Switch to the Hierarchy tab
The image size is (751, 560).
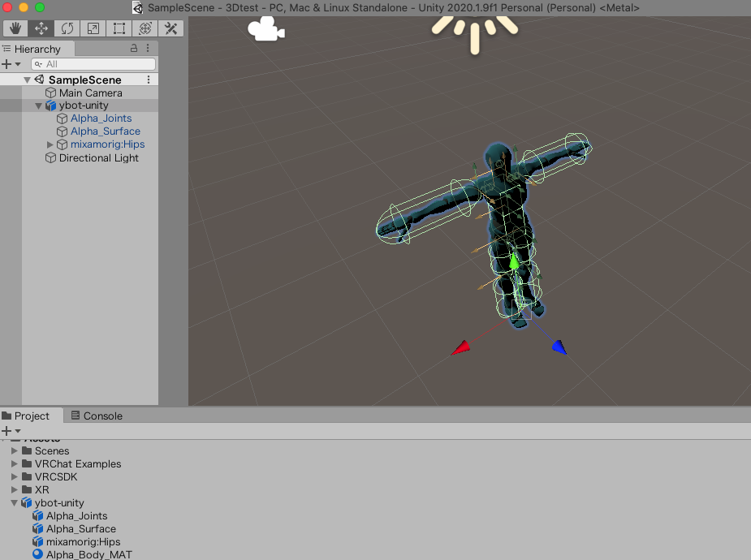click(37, 49)
